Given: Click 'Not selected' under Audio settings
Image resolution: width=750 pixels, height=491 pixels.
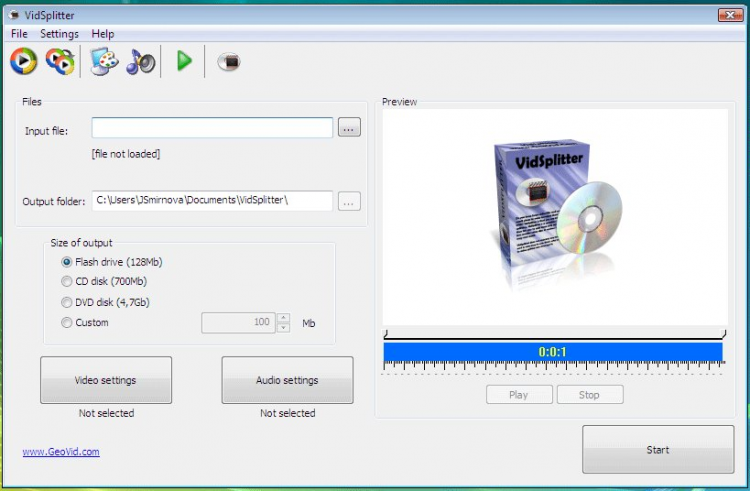Looking at the screenshot, I should (287, 413).
